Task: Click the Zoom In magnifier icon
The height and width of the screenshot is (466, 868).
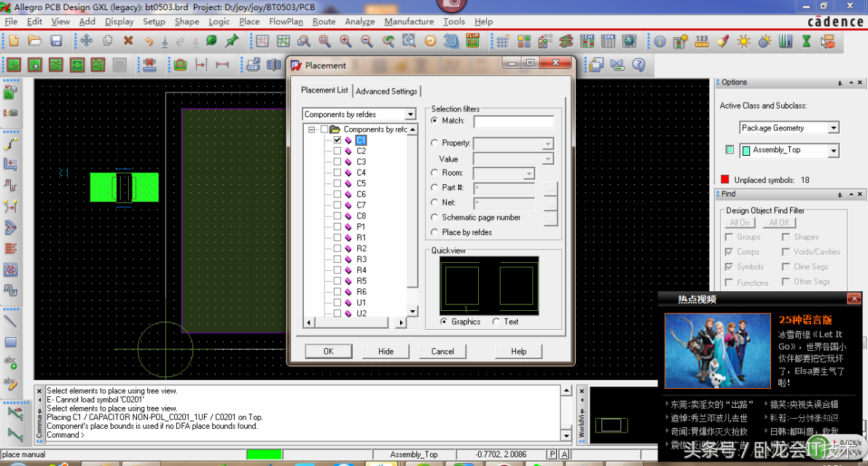Action: (x=346, y=42)
